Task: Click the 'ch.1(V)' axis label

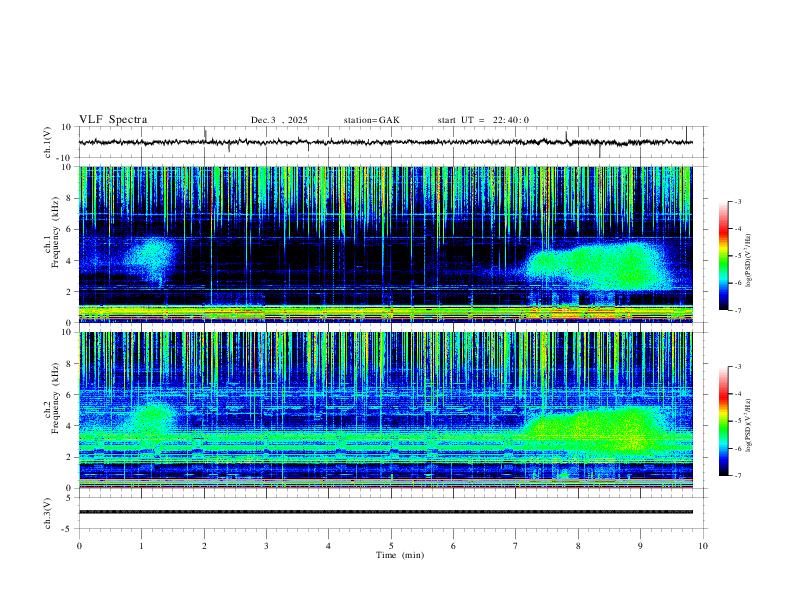Action: tap(48, 142)
